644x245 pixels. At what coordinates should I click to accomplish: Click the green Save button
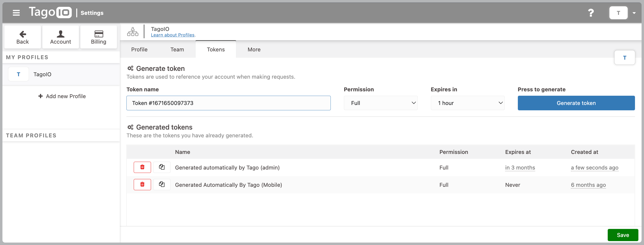coord(623,235)
